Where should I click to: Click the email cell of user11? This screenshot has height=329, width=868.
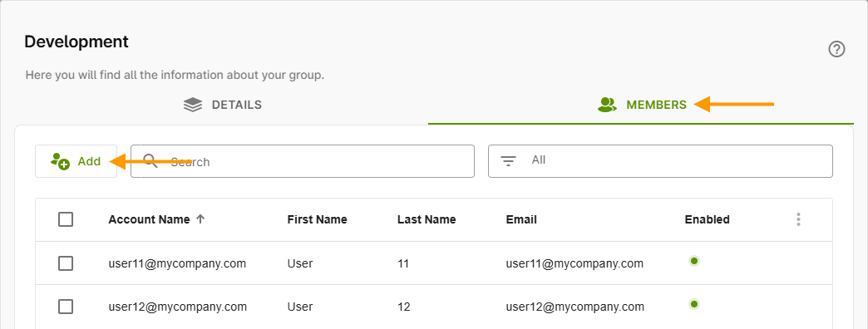[x=575, y=263]
